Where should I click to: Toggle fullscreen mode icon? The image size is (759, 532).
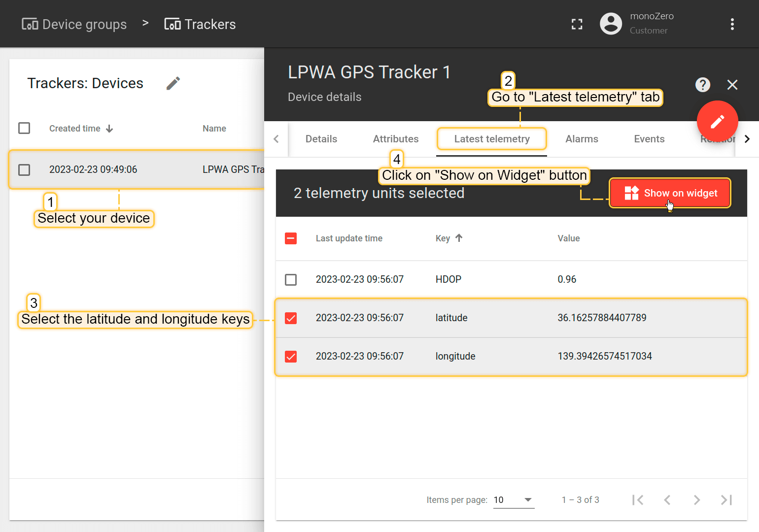click(x=577, y=24)
